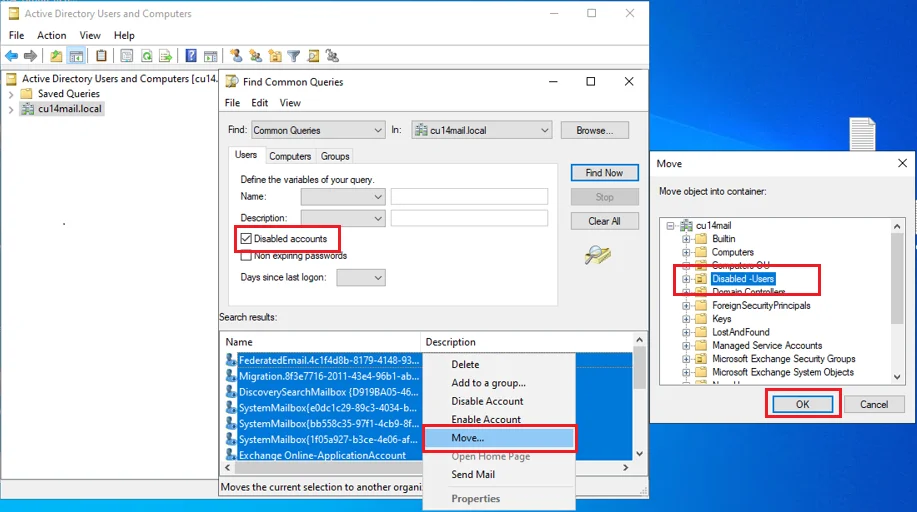Viewport: 917px width, 512px height.
Task: Click the Filter funnel icon in toolbar
Action: 294,56
